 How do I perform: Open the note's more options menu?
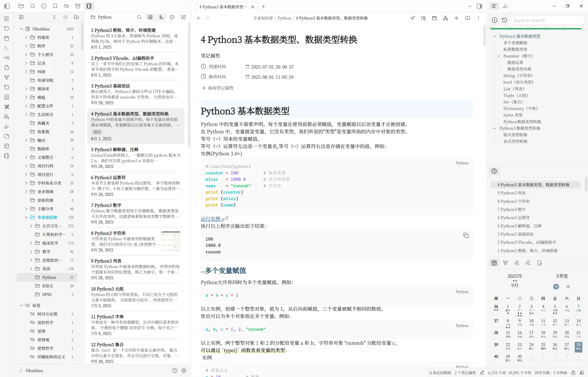[x=479, y=18]
